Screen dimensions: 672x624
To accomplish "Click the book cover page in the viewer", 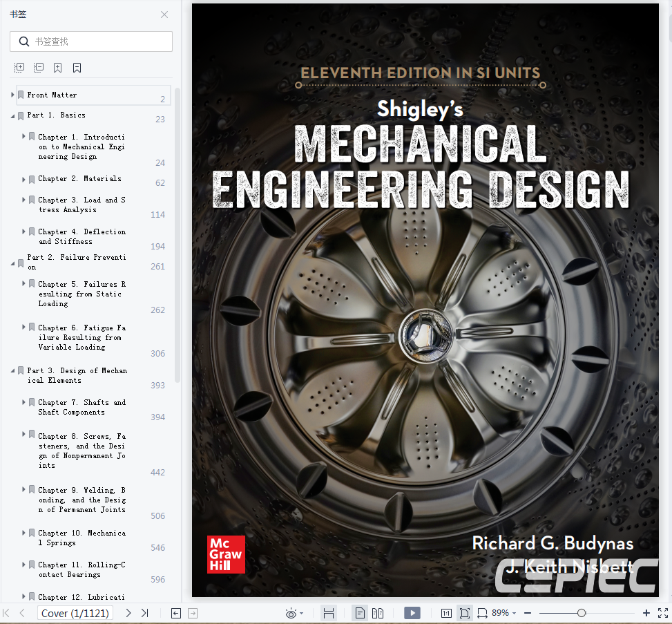I will (x=425, y=300).
